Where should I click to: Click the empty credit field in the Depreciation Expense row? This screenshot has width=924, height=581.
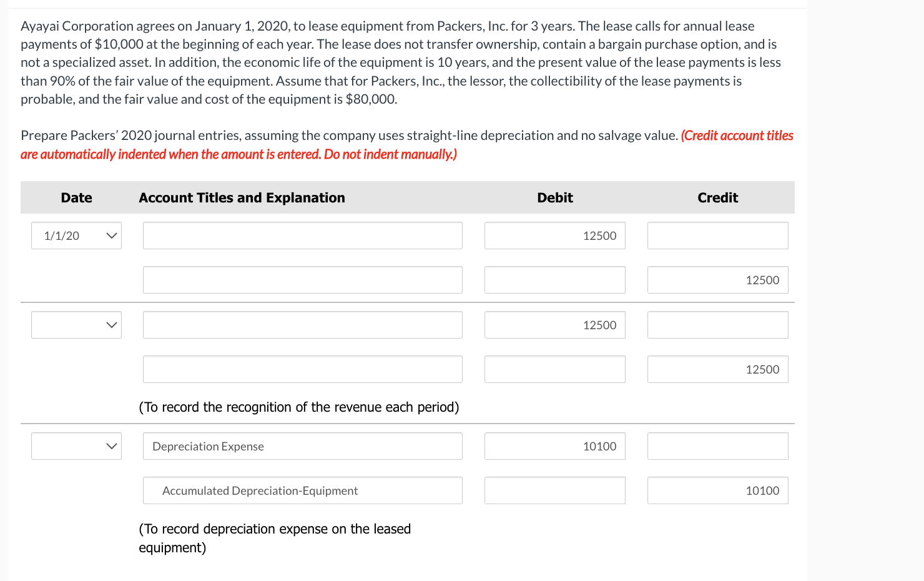pos(718,446)
